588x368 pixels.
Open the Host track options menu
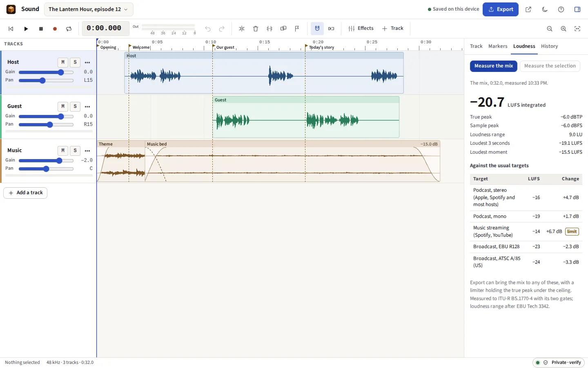87,62
